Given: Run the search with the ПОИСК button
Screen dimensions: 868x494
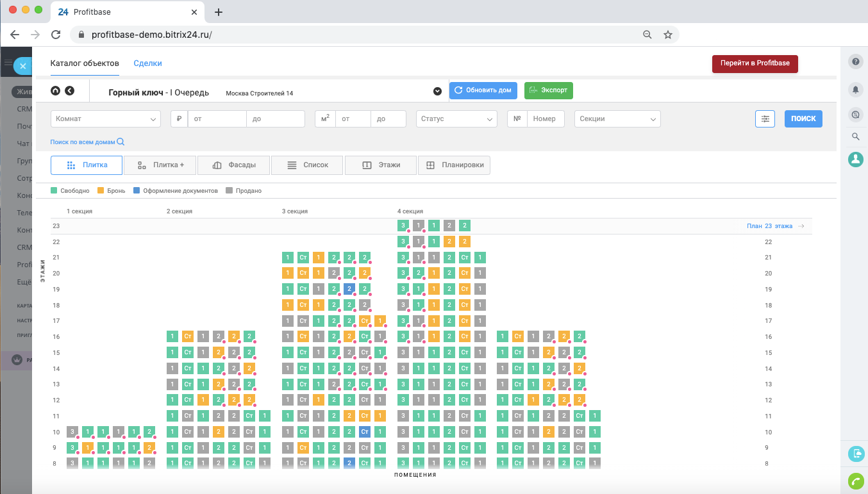Looking at the screenshot, I should 803,119.
